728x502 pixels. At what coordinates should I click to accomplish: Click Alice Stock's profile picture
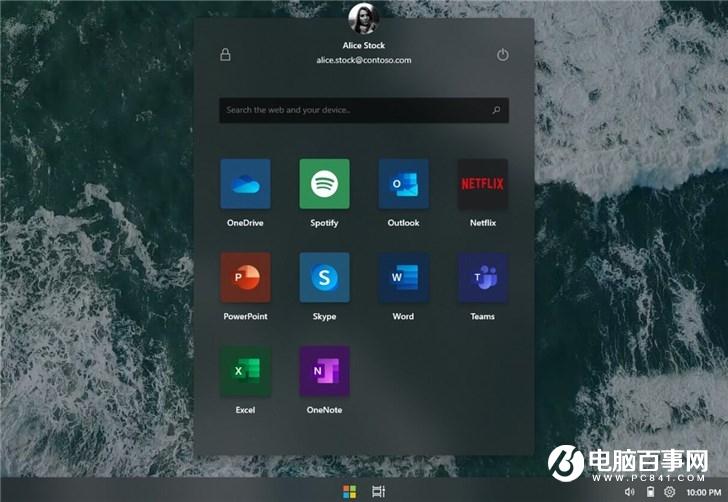[x=364, y=18]
